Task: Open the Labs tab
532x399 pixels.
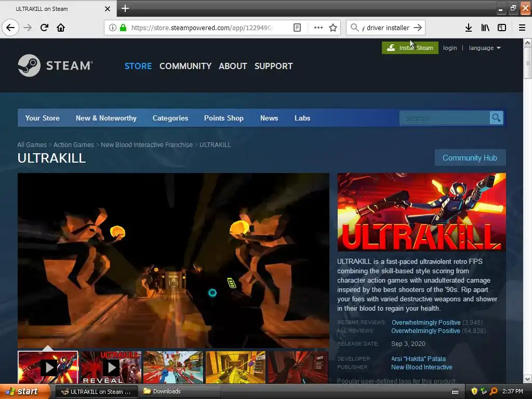Action: [x=302, y=118]
